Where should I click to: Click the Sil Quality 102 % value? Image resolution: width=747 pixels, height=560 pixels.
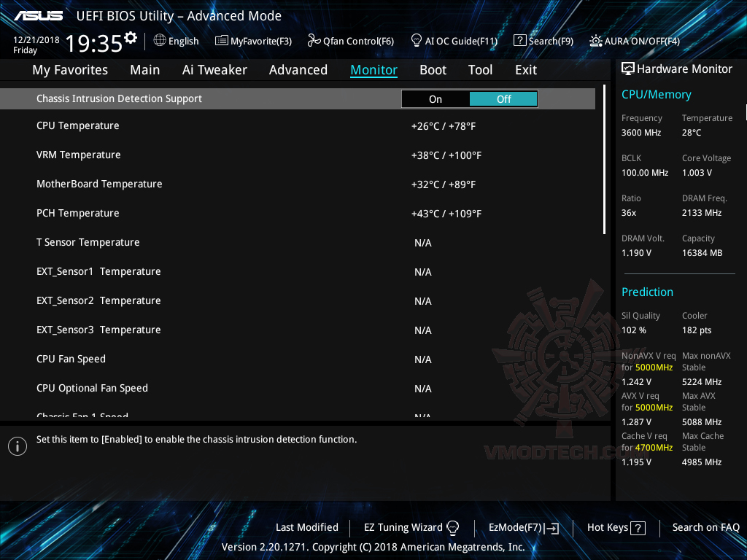[634, 330]
